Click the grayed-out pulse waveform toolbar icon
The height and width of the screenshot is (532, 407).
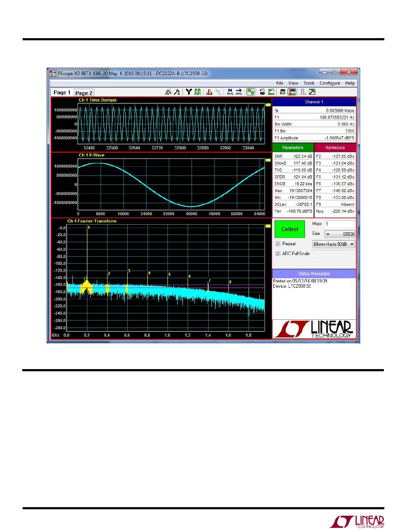(303, 92)
